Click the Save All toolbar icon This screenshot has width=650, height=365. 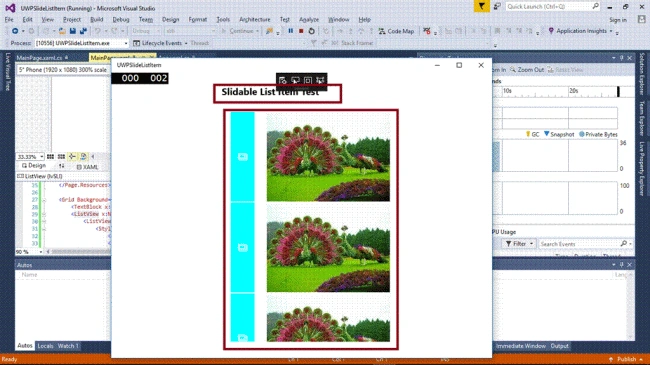tap(83, 31)
